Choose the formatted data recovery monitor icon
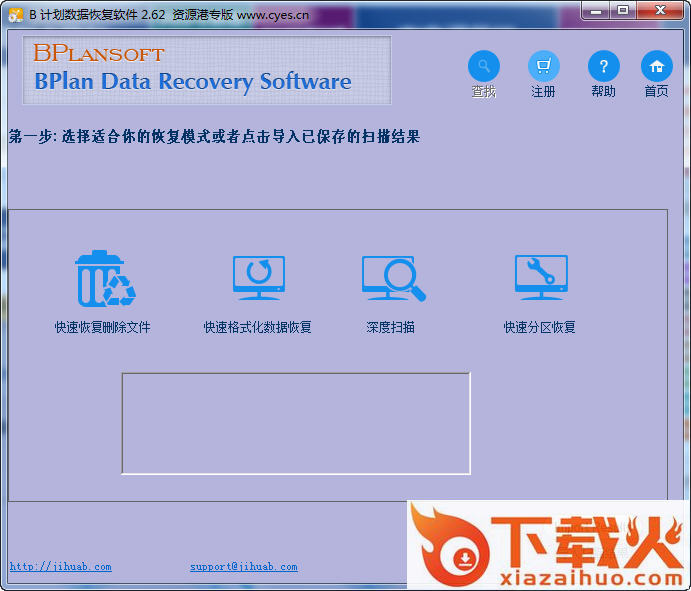The image size is (691, 591). (x=258, y=279)
